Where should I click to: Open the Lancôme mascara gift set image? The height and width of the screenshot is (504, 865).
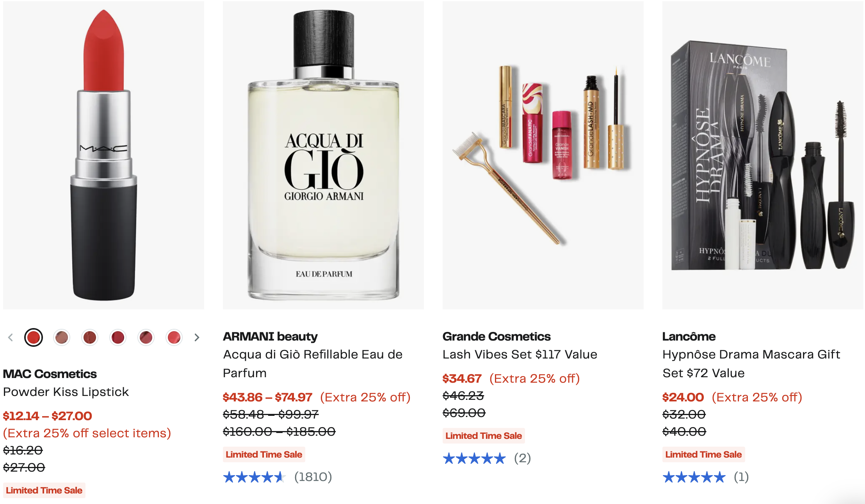[x=763, y=155]
